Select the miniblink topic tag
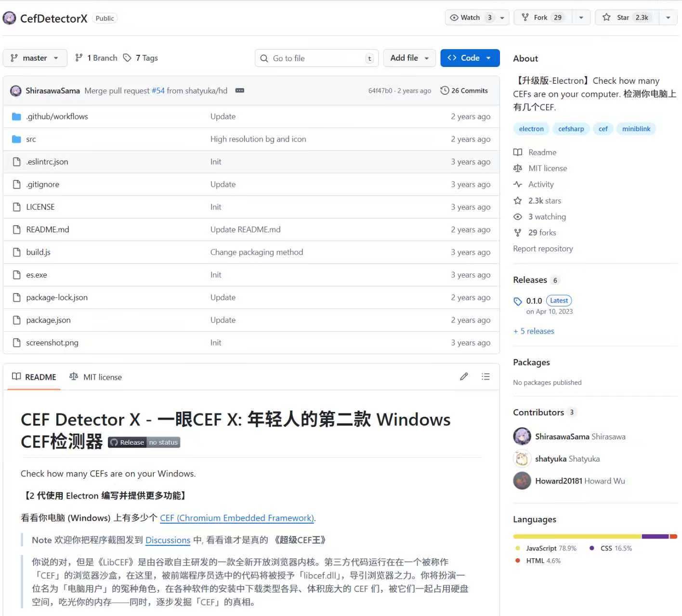Image resolution: width=682 pixels, height=616 pixels. tap(636, 128)
